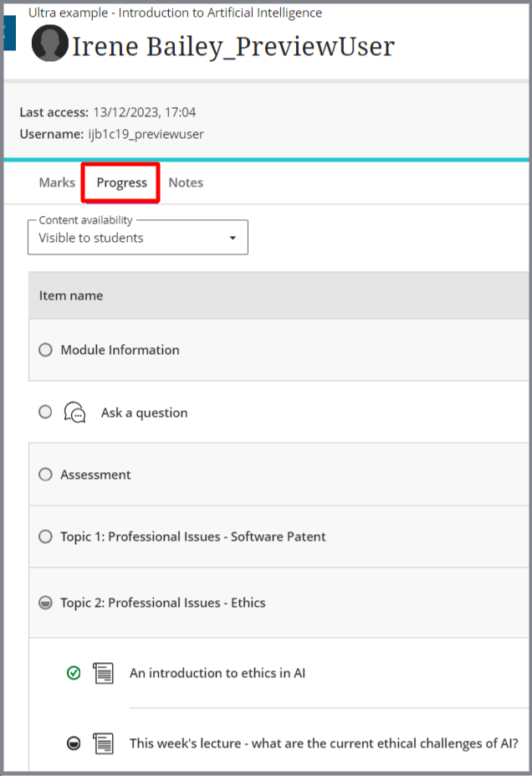Click the Item name column header
Viewport: 532px width, 776px height.
pyautogui.click(x=71, y=295)
